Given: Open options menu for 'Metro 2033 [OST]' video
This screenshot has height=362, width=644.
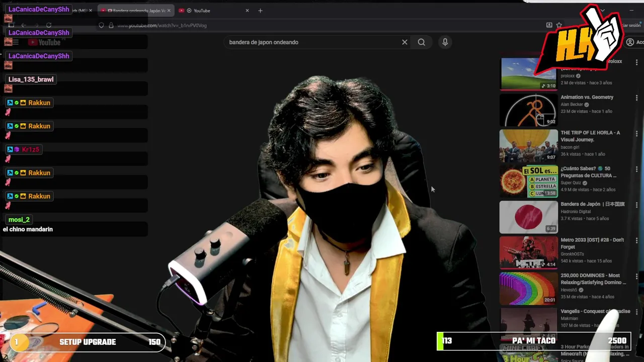Looking at the screenshot, I should pyautogui.click(x=636, y=240).
